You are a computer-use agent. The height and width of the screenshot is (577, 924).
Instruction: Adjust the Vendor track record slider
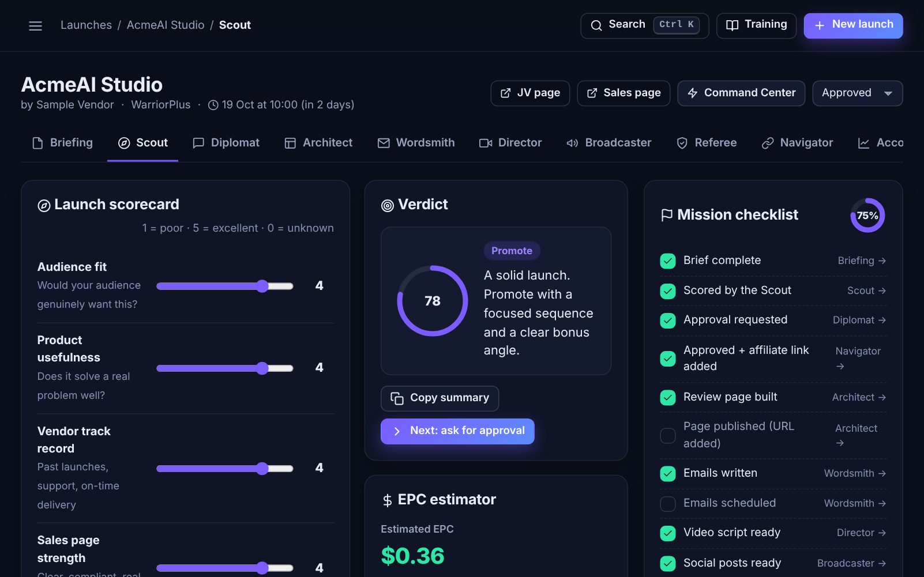225,469
